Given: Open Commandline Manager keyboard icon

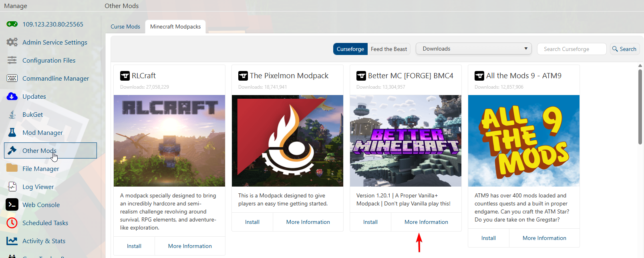Looking at the screenshot, I should click(x=12, y=78).
